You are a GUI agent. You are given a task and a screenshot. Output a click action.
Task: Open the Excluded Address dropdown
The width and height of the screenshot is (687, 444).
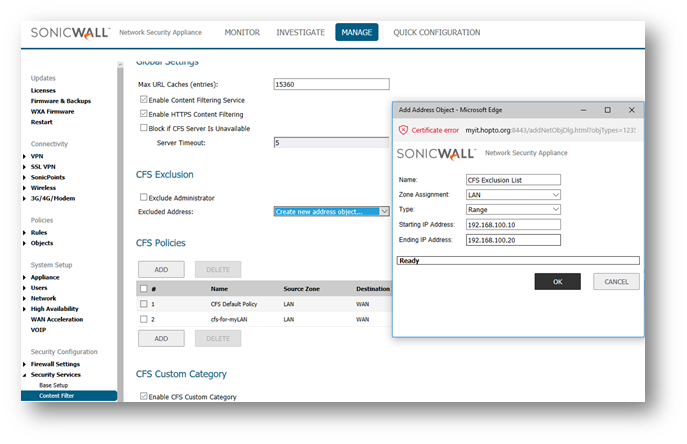384,211
